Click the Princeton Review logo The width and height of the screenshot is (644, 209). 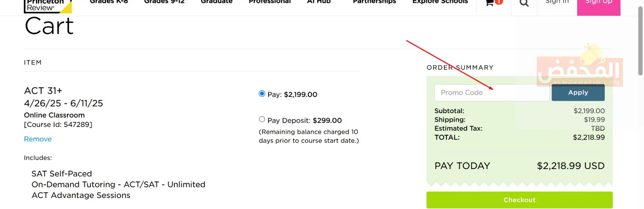point(47,6)
